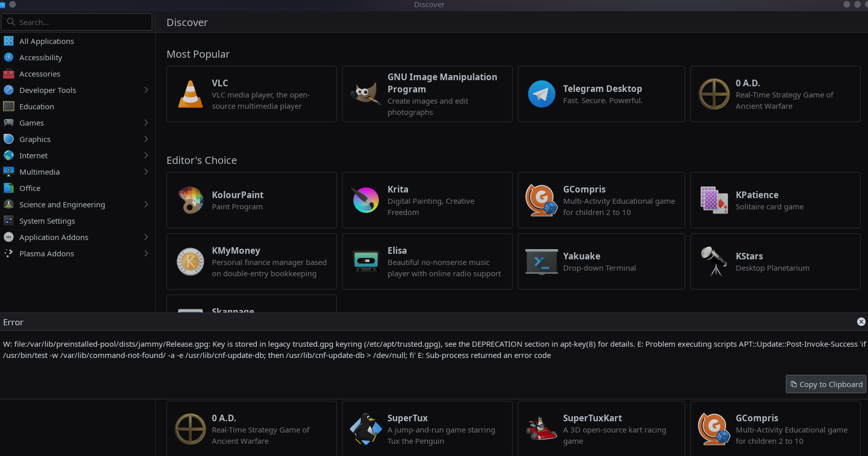The height and width of the screenshot is (456, 868).
Task: Click the Education chalkboard icon
Action: pyautogui.click(x=9, y=106)
